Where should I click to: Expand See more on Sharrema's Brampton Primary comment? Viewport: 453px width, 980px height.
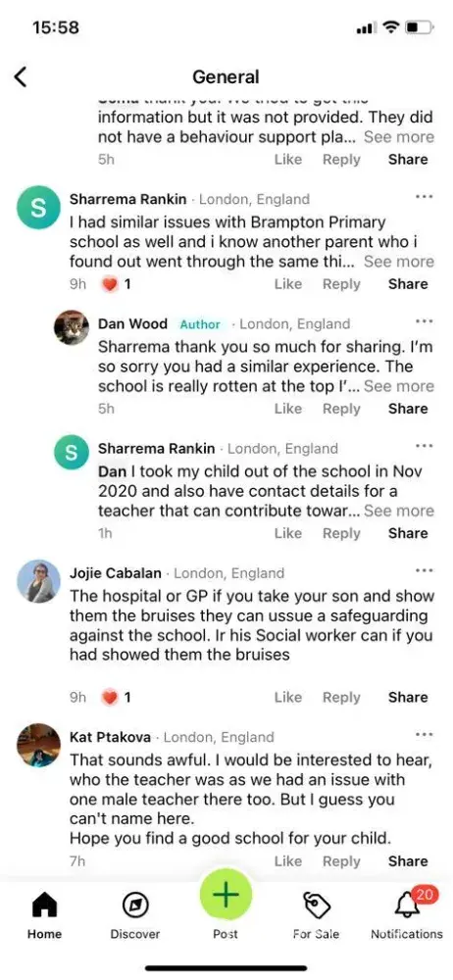[399, 262]
